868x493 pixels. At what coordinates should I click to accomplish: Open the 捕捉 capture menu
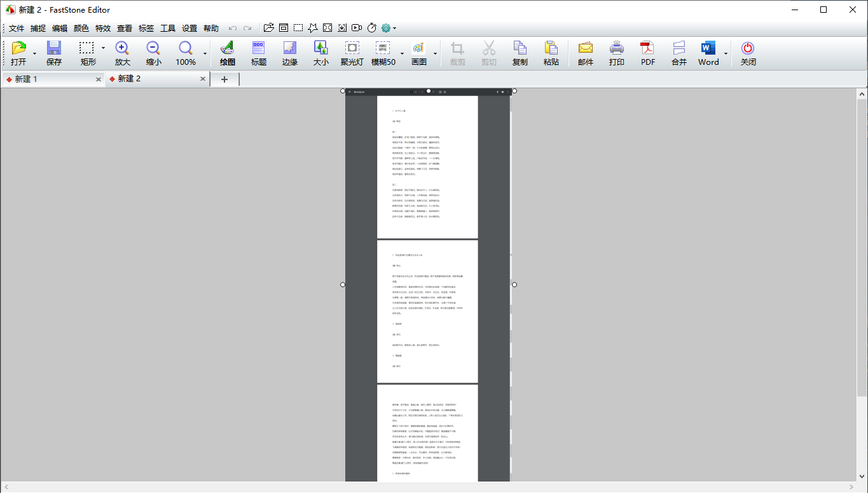(x=38, y=28)
